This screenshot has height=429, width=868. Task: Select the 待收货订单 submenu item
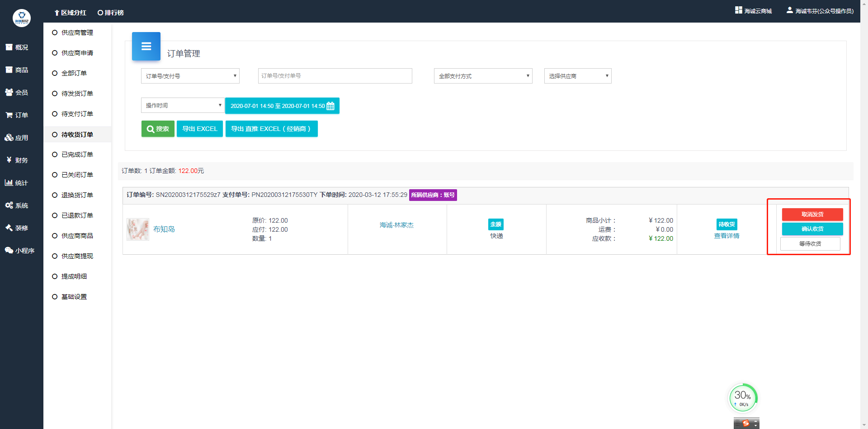77,135
